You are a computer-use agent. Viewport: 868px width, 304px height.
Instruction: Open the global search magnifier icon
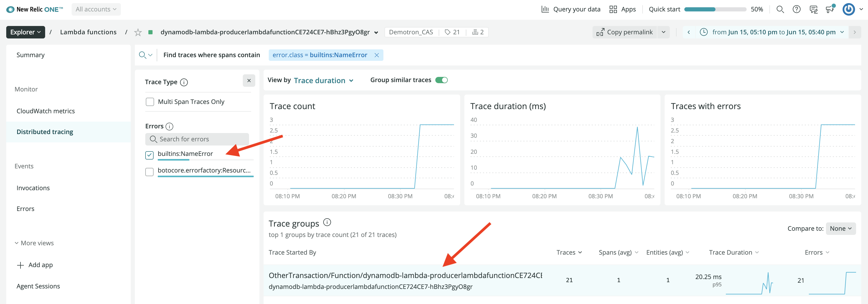point(780,9)
